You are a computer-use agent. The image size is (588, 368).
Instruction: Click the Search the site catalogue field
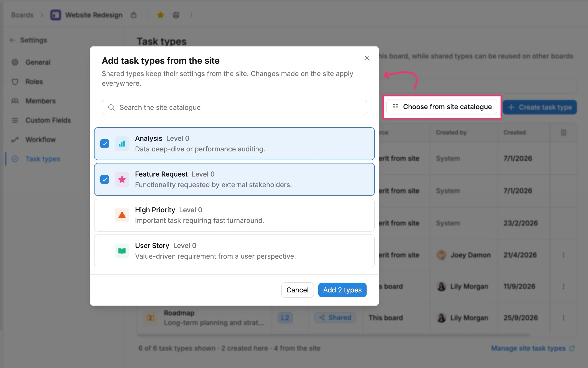[234, 107]
